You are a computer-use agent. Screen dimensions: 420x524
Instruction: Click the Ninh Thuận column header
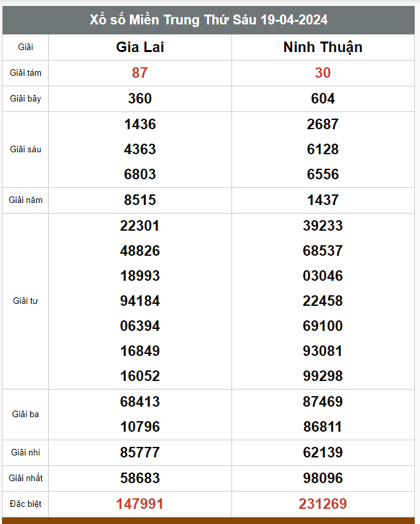pyautogui.click(x=322, y=47)
